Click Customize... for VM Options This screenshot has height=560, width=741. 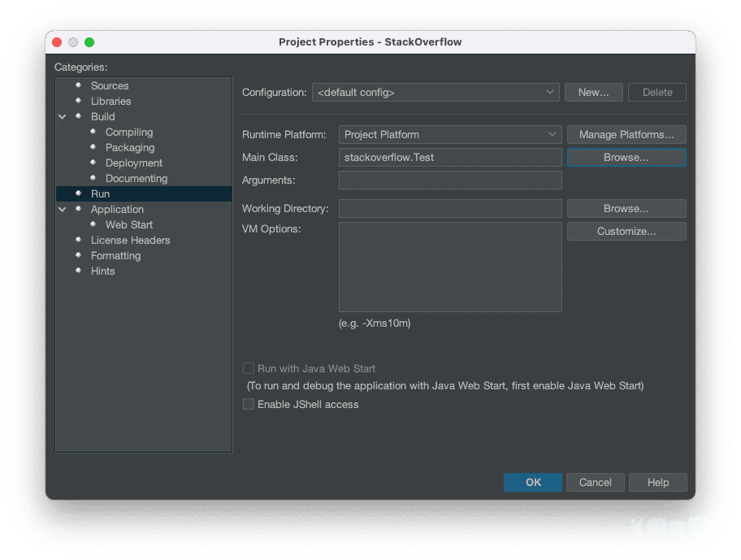pos(626,232)
